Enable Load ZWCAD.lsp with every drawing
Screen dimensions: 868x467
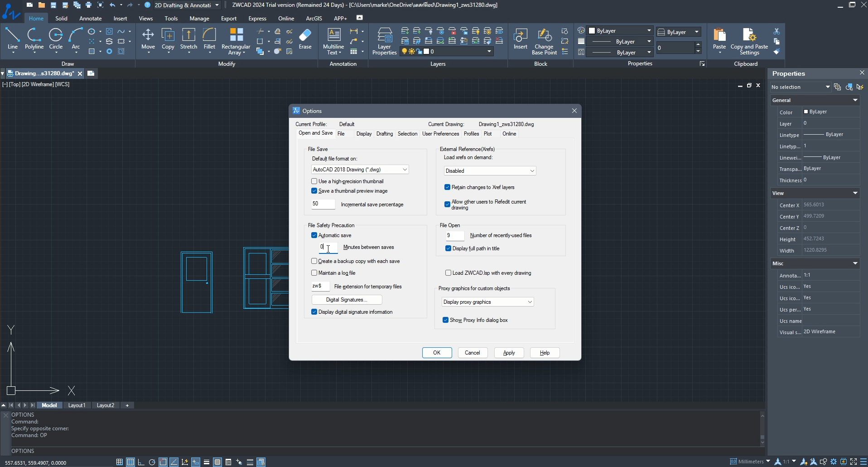pos(448,273)
